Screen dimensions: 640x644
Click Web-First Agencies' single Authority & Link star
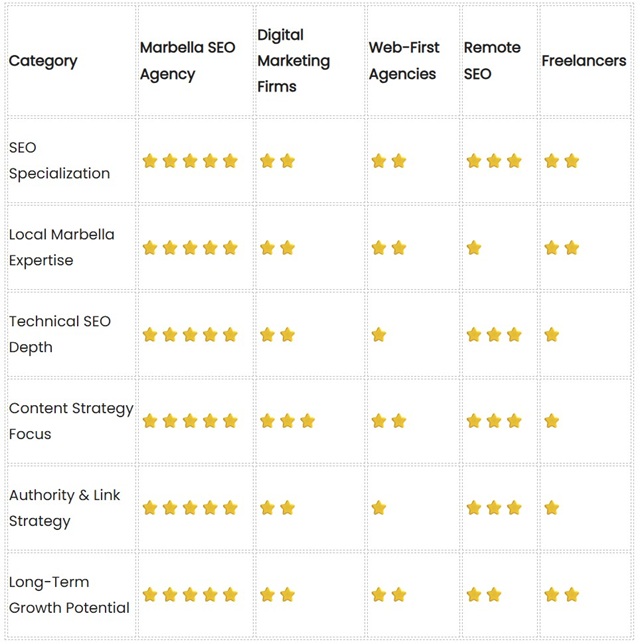pyautogui.click(x=379, y=508)
